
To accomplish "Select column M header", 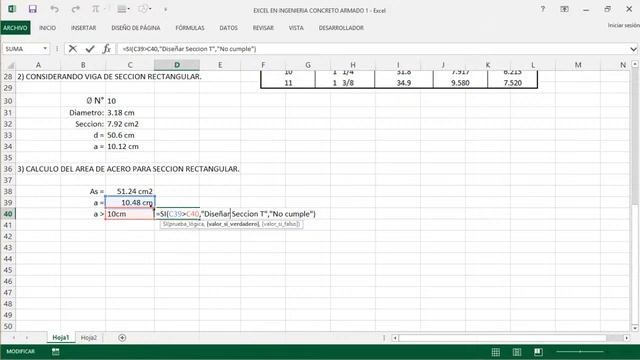I will click(578, 65).
